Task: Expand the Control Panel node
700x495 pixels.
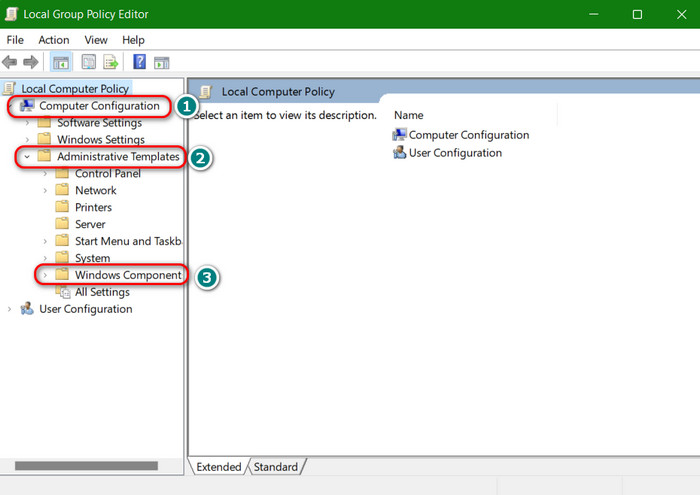Action: point(45,173)
